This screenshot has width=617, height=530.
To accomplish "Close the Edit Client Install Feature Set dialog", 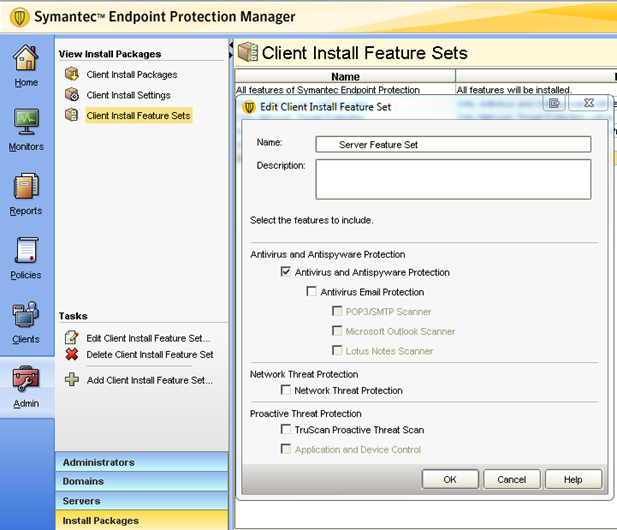I will click(x=589, y=103).
